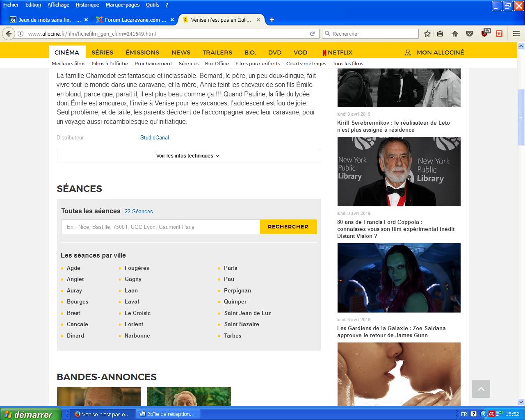Open the Francis Ford Coppola news thumbnail
The image size is (525, 420).
tap(399, 171)
